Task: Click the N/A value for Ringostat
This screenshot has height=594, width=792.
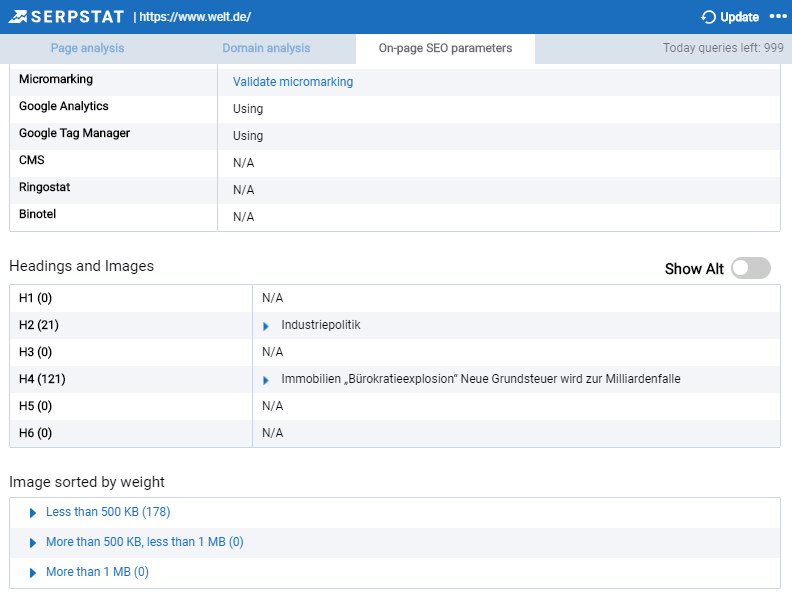Action: [x=243, y=190]
